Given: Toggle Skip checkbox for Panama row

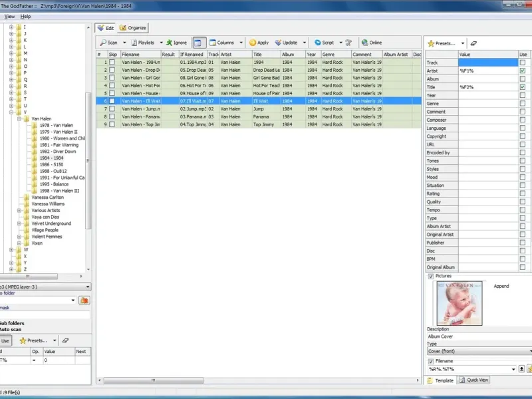Looking at the screenshot, I should 112,117.
